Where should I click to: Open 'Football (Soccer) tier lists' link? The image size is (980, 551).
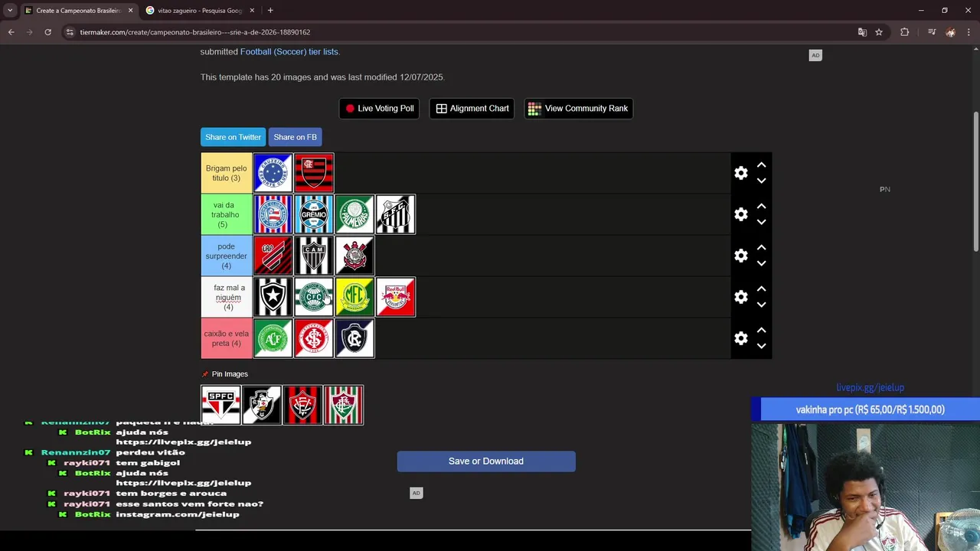[x=290, y=52]
